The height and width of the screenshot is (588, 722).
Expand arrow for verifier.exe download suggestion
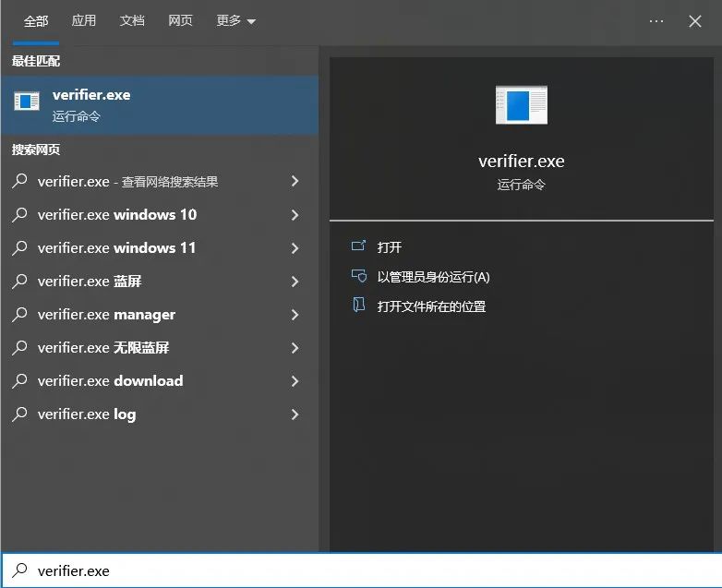pyautogui.click(x=295, y=381)
